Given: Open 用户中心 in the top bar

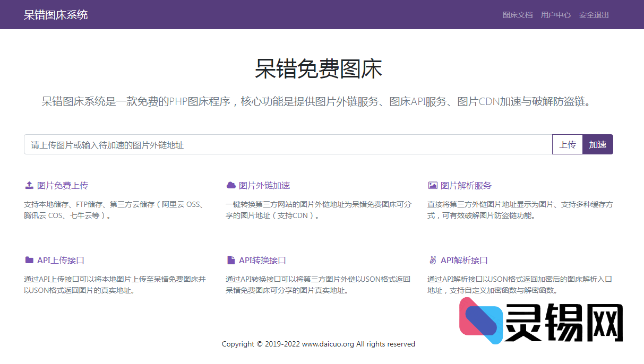Looking at the screenshot, I should click(x=555, y=15).
